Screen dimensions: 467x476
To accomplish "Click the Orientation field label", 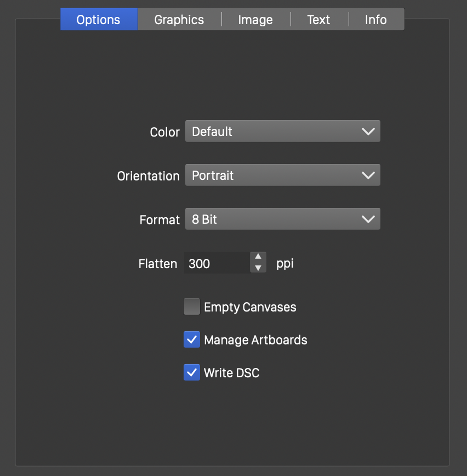I will coord(148,176).
